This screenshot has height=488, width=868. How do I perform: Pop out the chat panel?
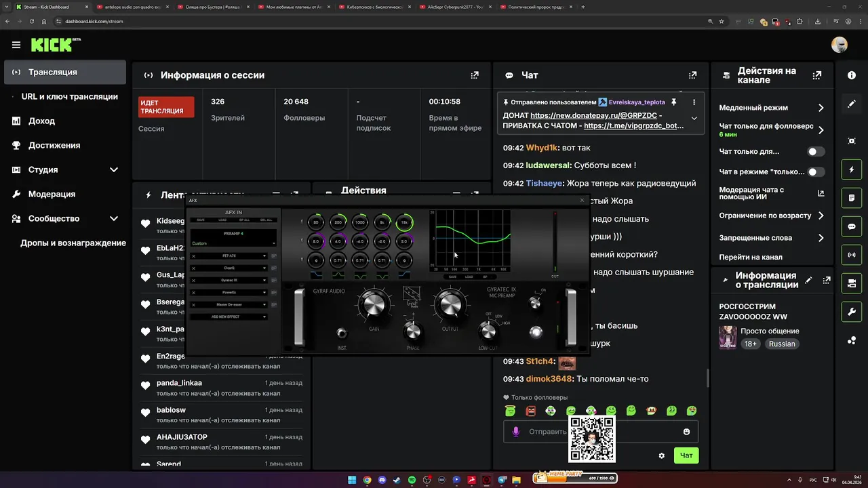tap(692, 75)
